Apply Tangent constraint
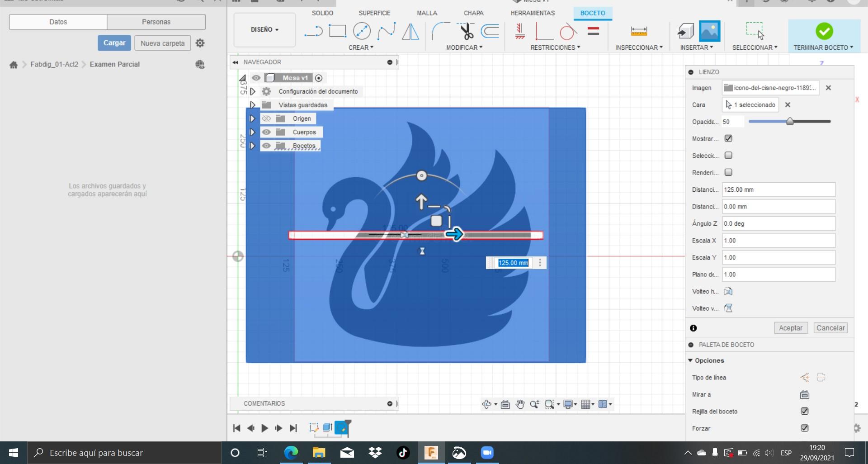Viewport: 868px width, 464px height. click(568, 31)
